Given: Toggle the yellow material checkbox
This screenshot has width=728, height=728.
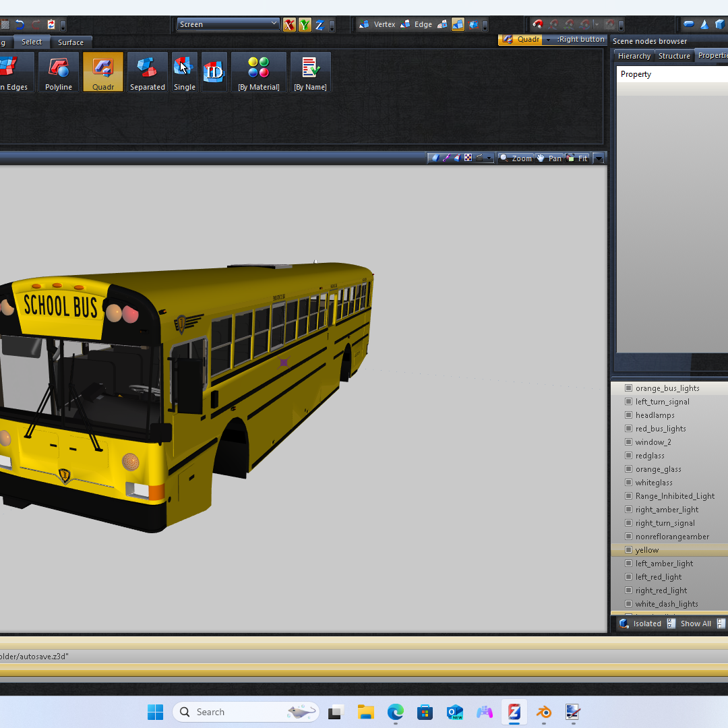Looking at the screenshot, I should point(628,550).
